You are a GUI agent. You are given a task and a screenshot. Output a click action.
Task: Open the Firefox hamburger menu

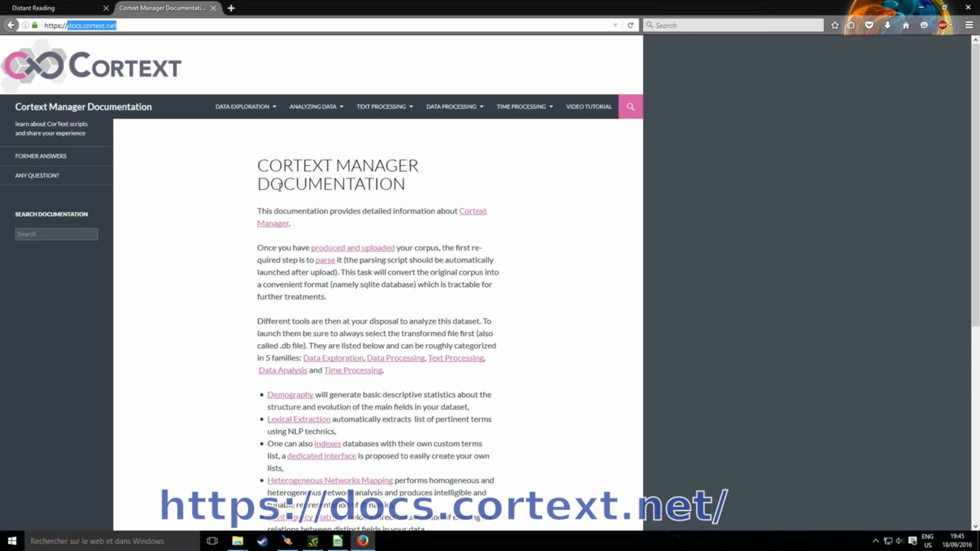[969, 25]
